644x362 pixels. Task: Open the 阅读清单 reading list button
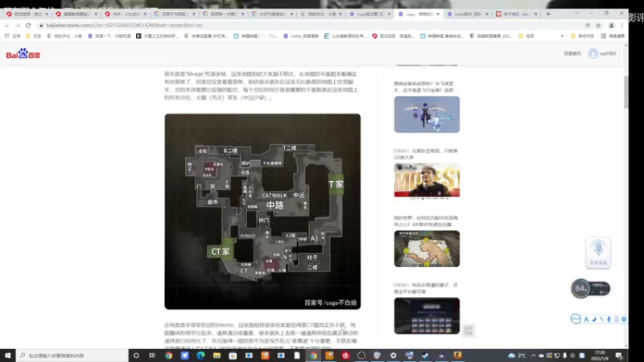[x=613, y=36]
